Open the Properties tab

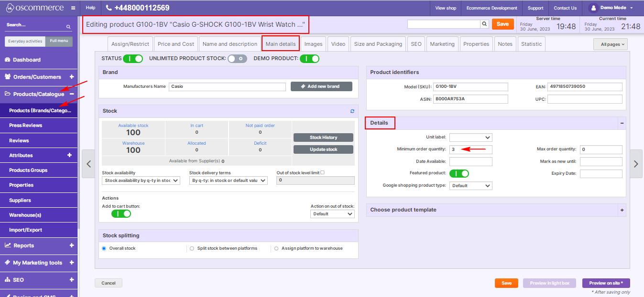coord(476,44)
